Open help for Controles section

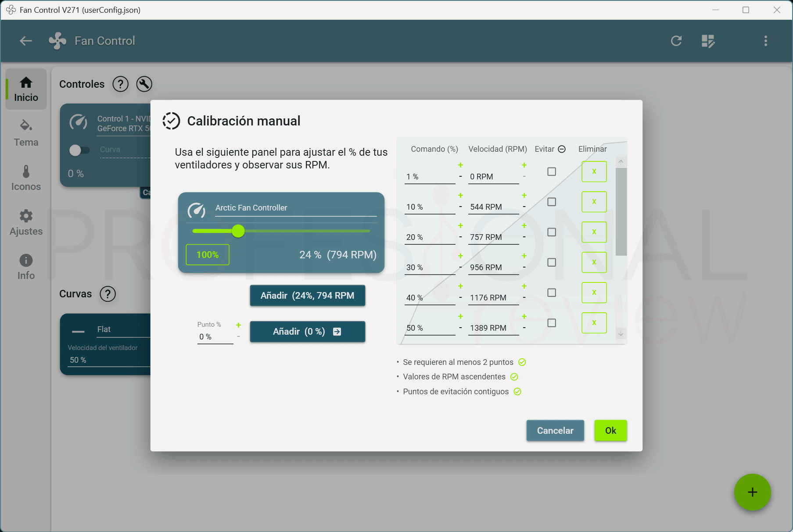[120, 84]
